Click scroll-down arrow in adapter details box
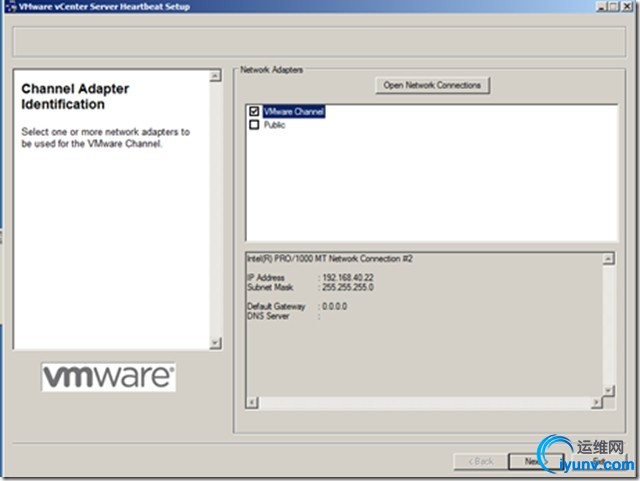 (608, 390)
